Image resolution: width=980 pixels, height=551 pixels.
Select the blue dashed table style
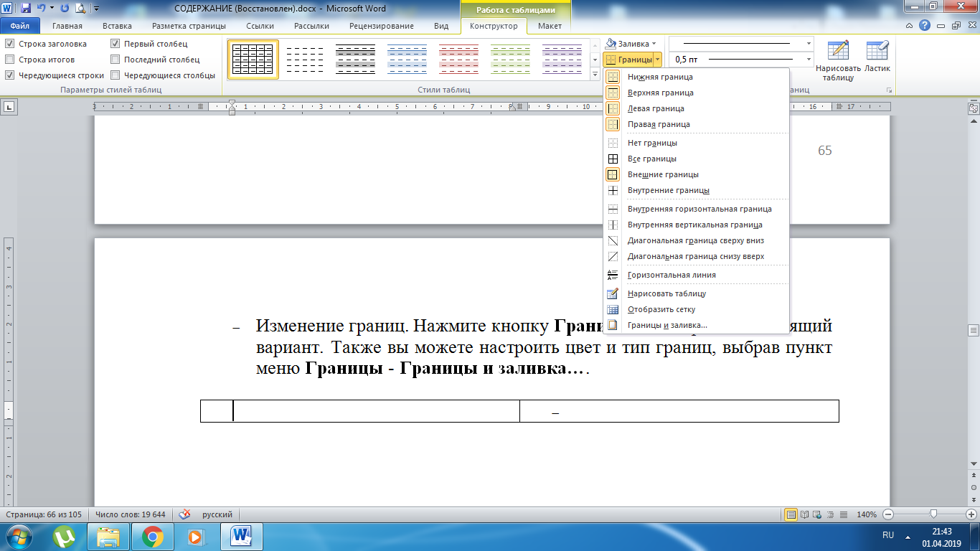408,59
